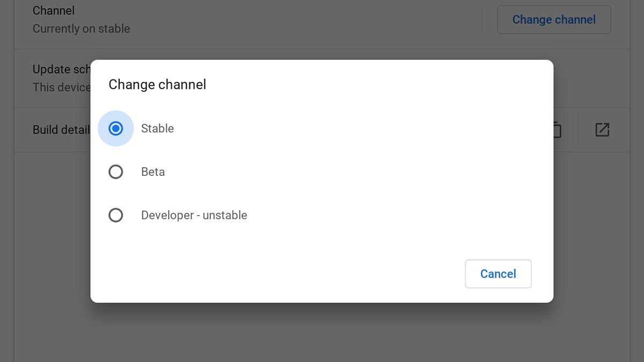Switch to the Beta channel
Image resolution: width=644 pixels, height=362 pixels.
click(116, 172)
